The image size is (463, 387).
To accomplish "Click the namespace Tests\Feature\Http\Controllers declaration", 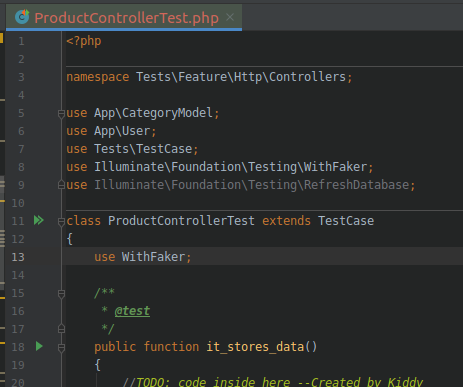I will tap(209, 77).
